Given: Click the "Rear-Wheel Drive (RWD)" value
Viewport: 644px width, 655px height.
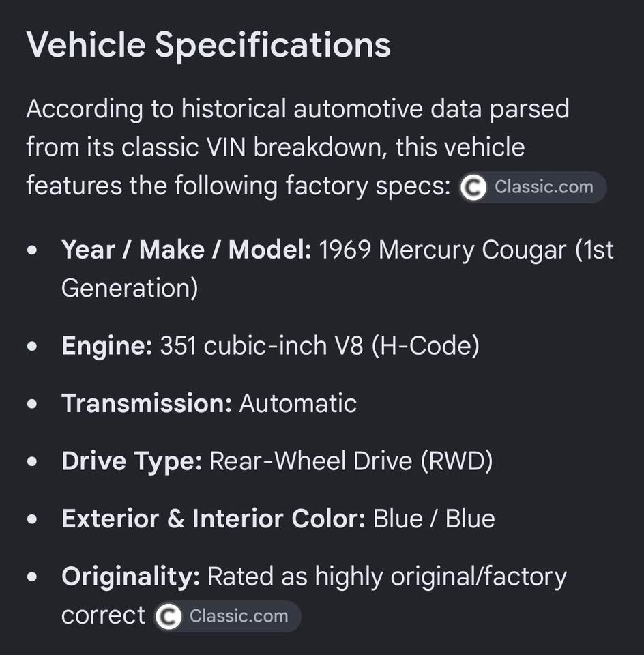Looking at the screenshot, I should pos(351,461).
